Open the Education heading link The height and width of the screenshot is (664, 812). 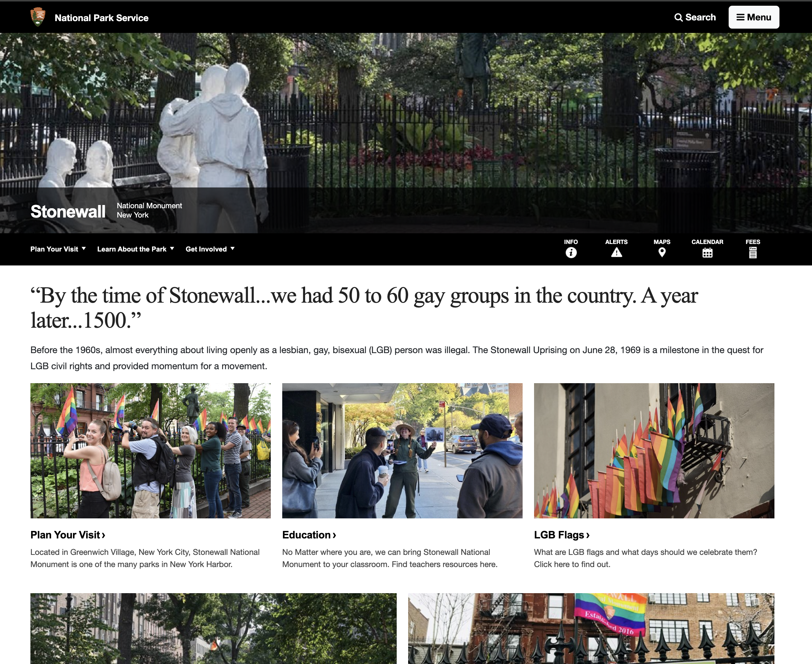click(309, 535)
